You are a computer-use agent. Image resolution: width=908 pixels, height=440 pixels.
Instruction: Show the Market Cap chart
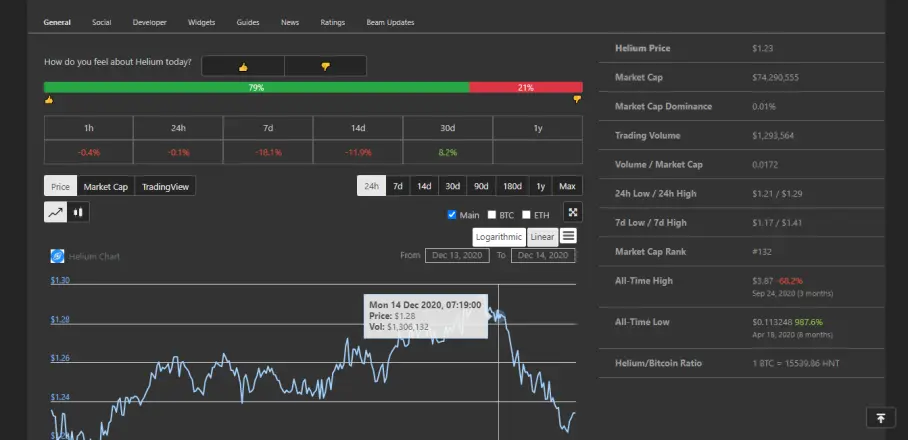105,186
